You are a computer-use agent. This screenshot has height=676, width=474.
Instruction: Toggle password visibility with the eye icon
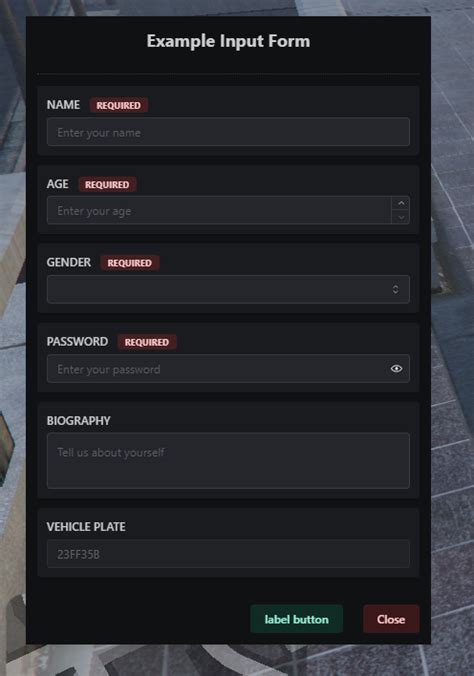point(396,369)
